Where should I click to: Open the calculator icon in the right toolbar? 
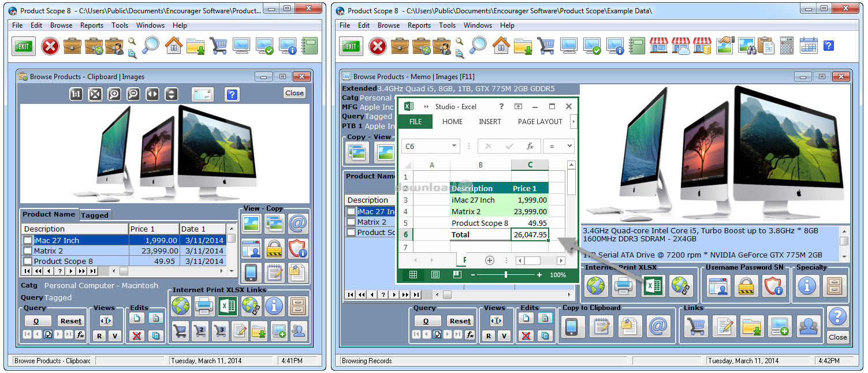(x=787, y=46)
